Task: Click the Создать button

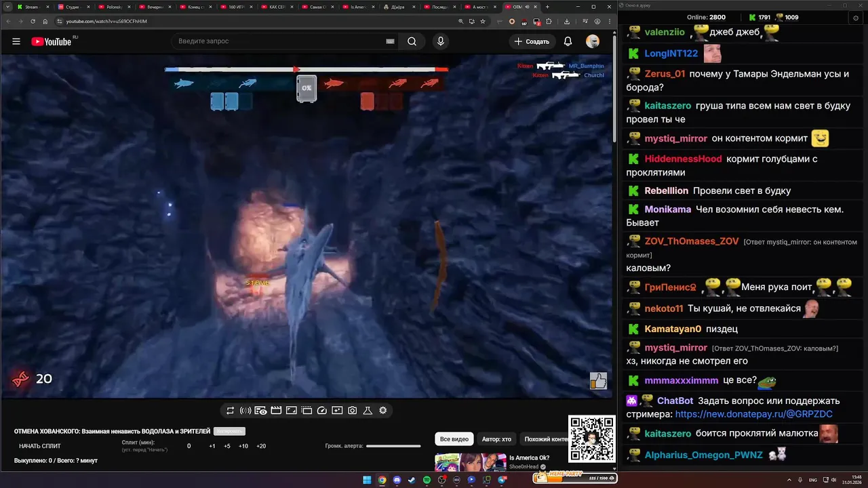Action: pyautogui.click(x=532, y=41)
